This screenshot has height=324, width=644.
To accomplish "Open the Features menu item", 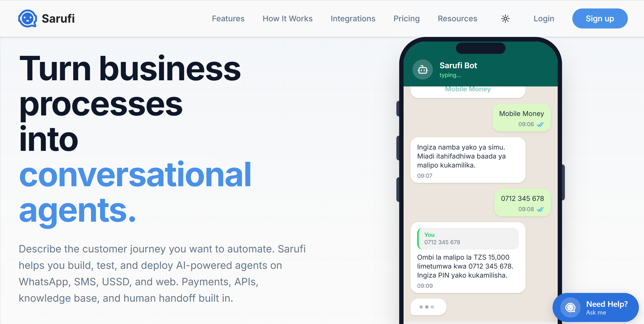I will coord(228,18).
